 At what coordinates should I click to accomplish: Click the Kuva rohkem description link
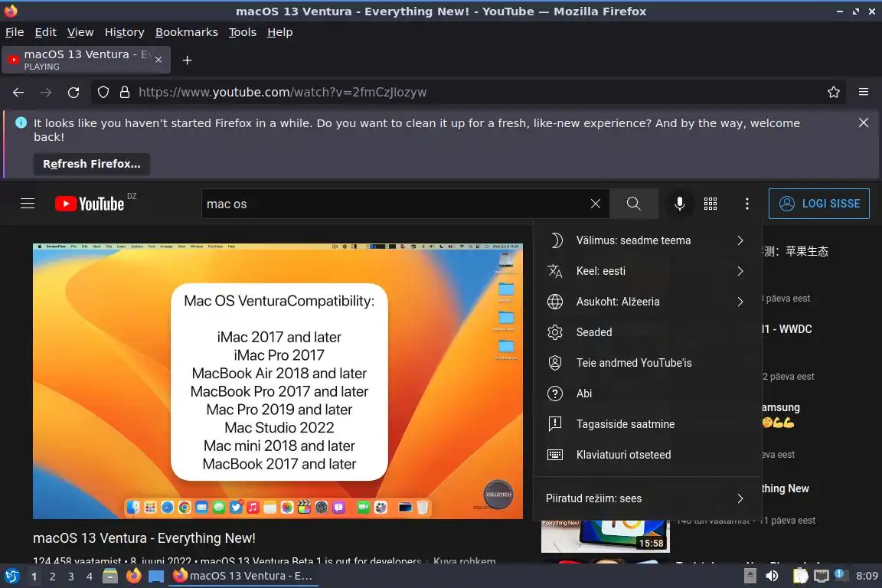click(x=464, y=561)
